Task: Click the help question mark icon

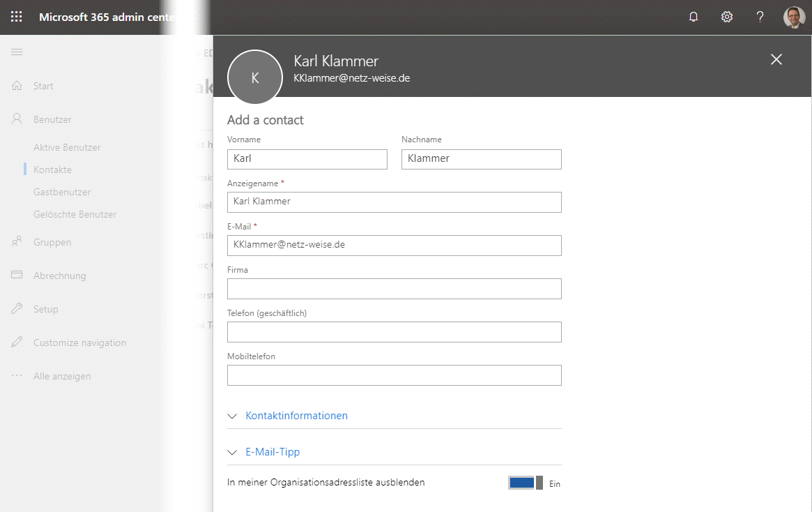Action: click(x=760, y=17)
